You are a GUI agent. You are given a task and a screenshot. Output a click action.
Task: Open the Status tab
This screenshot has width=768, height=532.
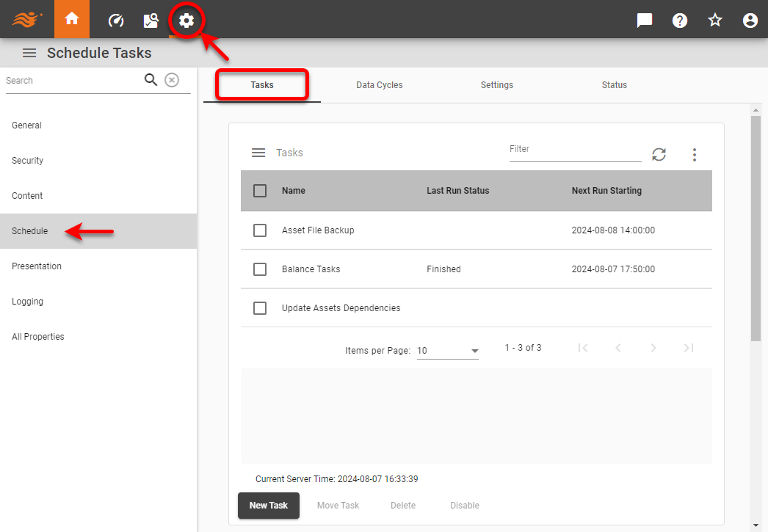click(614, 84)
